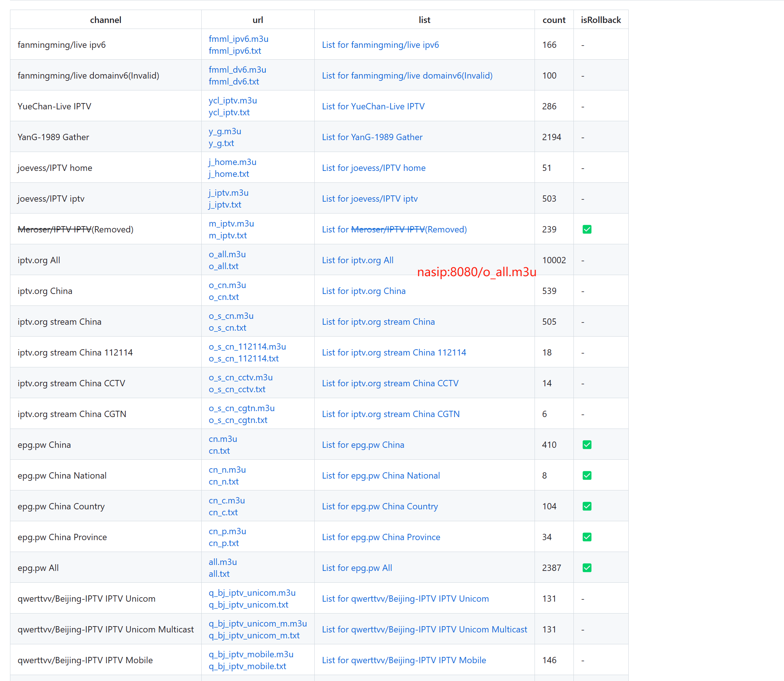Click cn_c.m3u link

pyautogui.click(x=226, y=500)
